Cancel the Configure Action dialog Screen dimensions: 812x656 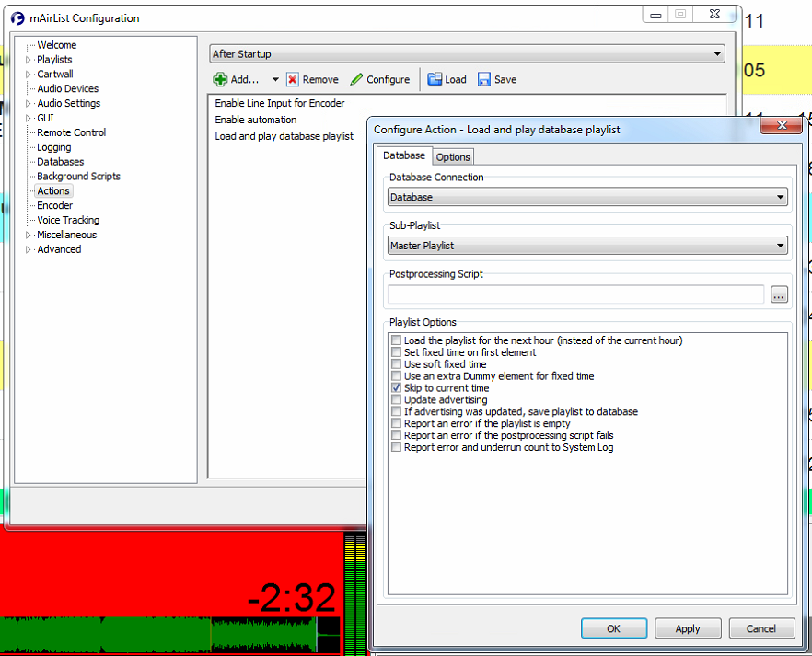click(761, 628)
